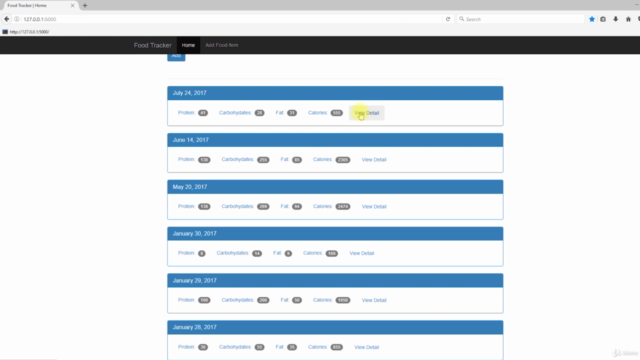Open the bookmarks library clipboard icon
The width and height of the screenshot is (640, 360).
click(603, 19)
